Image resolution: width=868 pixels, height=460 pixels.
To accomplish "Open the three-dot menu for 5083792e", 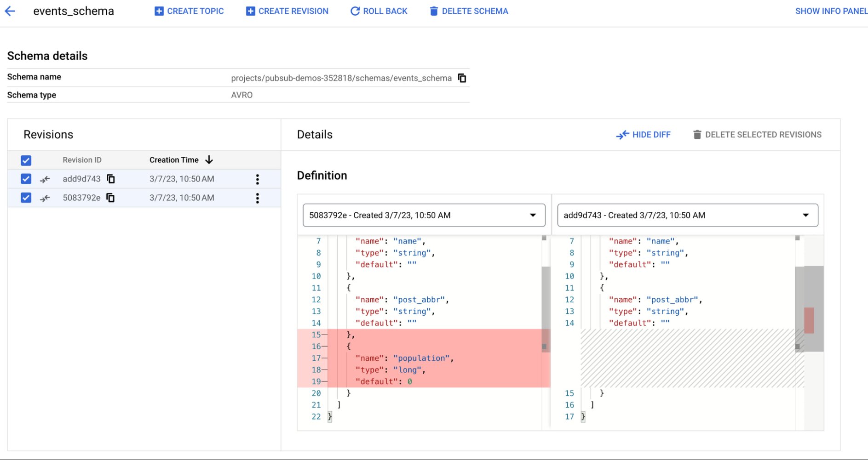I will (x=258, y=198).
